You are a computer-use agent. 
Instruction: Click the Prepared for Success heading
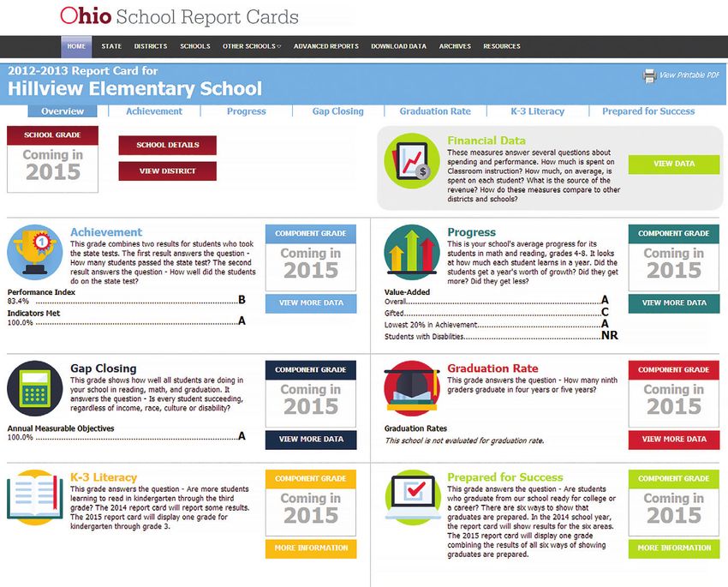click(505, 477)
